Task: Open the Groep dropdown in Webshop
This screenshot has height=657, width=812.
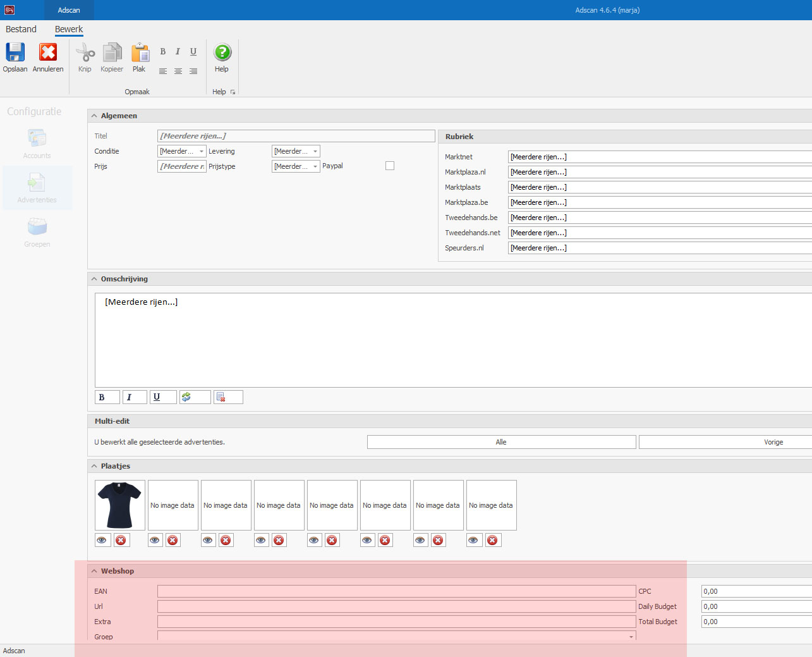Action: (x=631, y=636)
